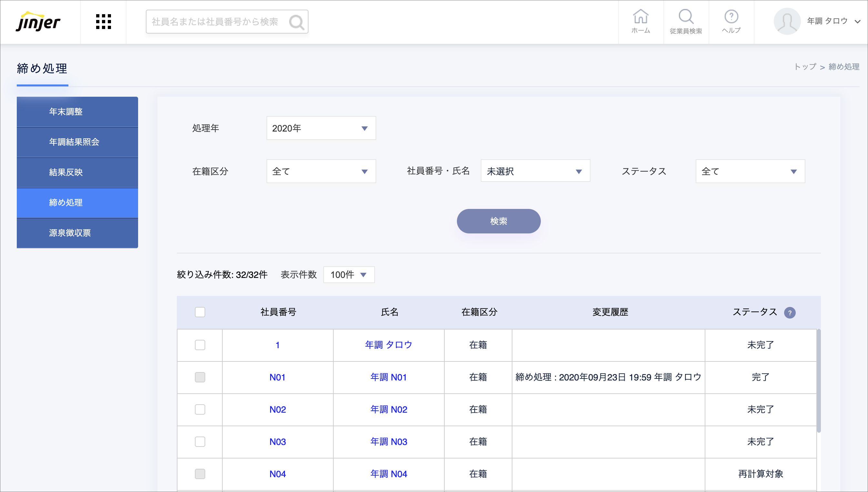Click the magnifier icon in search box
This screenshot has width=868, height=492.
point(297,22)
